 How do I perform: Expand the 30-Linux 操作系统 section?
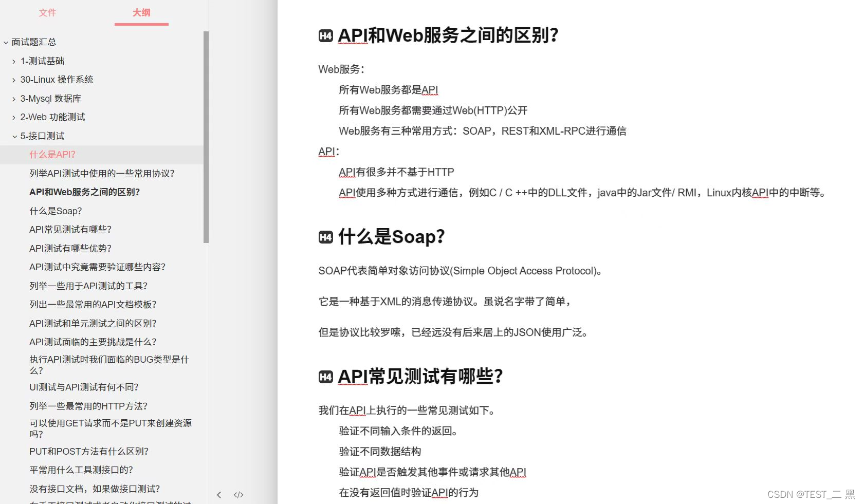point(14,80)
